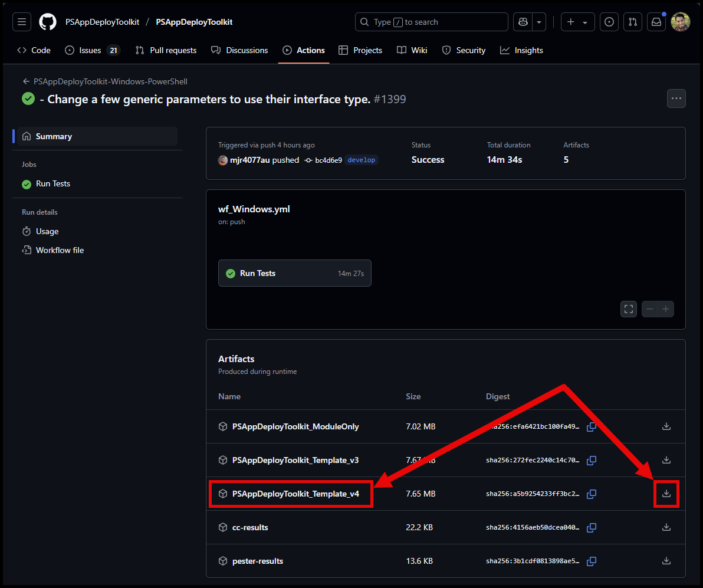Screen dimensions: 703x588
Task: Expand the create new dropdown arrow
Action: [584, 22]
